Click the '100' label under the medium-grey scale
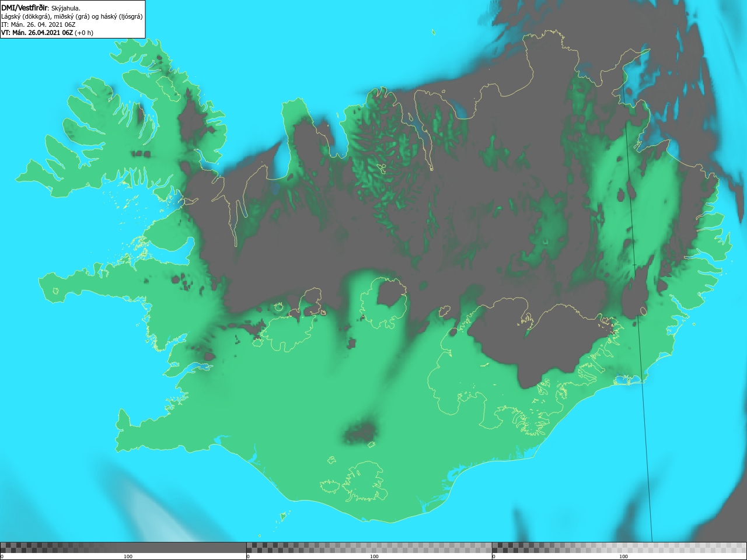 pyautogui.click(x=374, y=556)
